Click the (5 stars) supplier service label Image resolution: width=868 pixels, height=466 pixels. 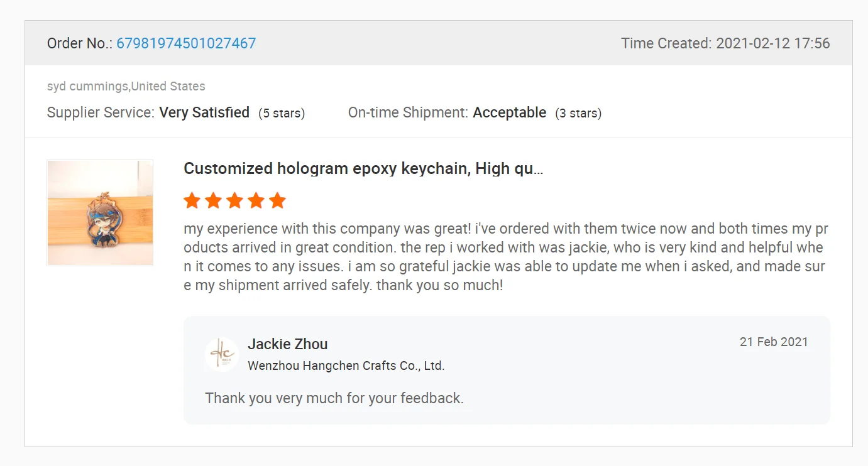coord(282,114)
